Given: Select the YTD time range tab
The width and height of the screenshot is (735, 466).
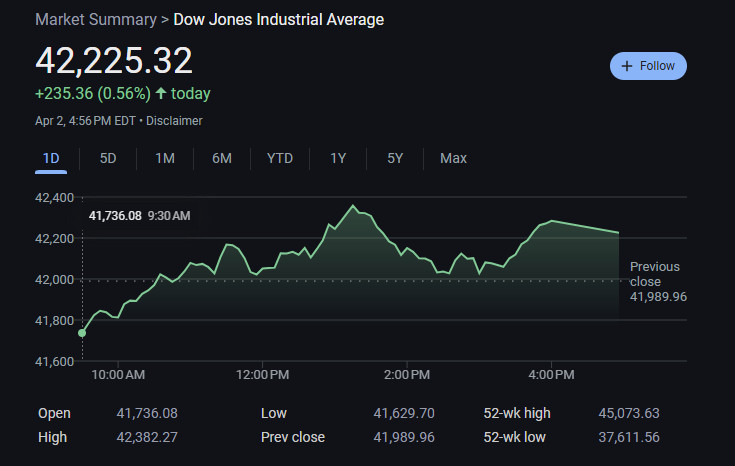Looking at the screenshot, I should pyautogui.click(x=280, y=158).
